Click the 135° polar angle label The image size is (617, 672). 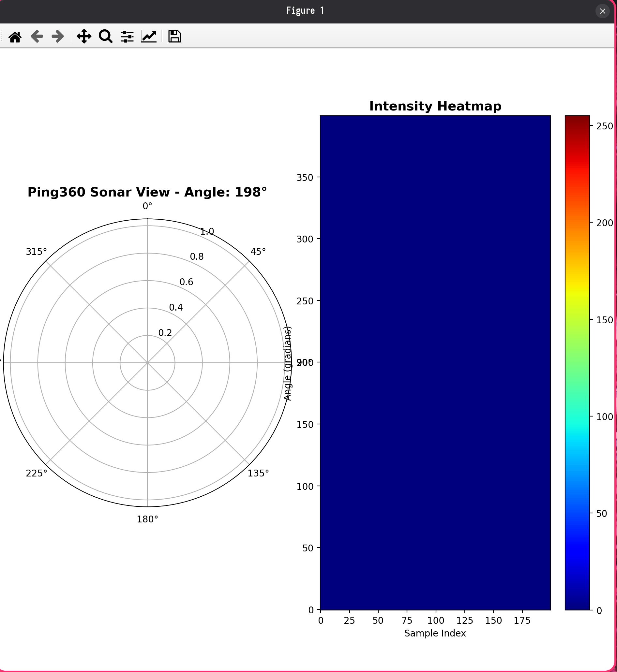tap(258, 473)
